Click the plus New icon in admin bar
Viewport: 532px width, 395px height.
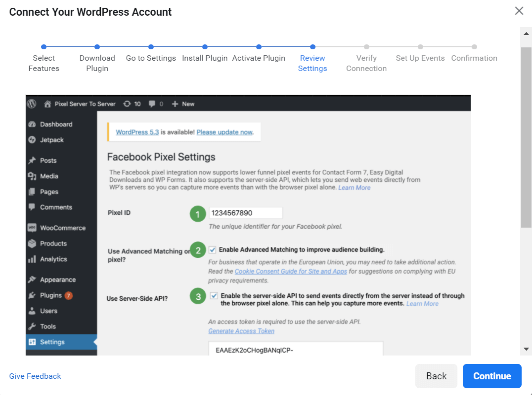pyautogui.click(x=175, y=104)
